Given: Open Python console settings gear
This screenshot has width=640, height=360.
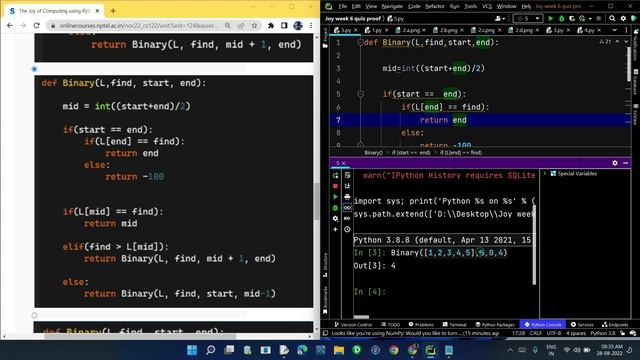Looking at the screenshot, I should (336, 218).
